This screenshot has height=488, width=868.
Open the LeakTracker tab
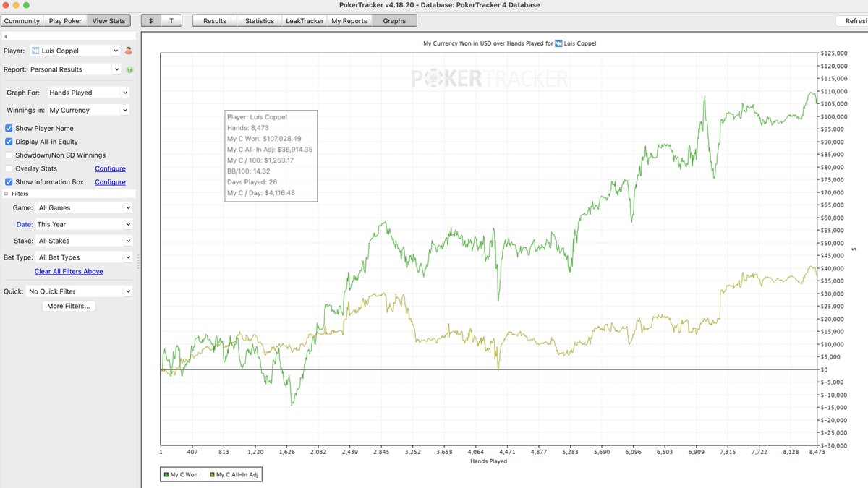tap(305, 21)
